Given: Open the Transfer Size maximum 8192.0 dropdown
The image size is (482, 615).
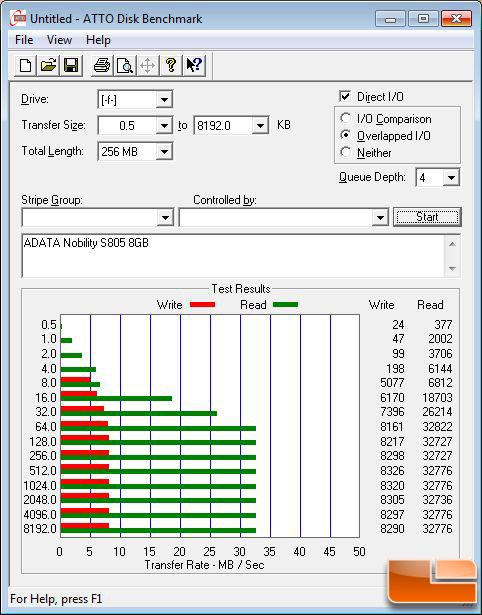Looking at the screenshot, I should tap(260, 126).
